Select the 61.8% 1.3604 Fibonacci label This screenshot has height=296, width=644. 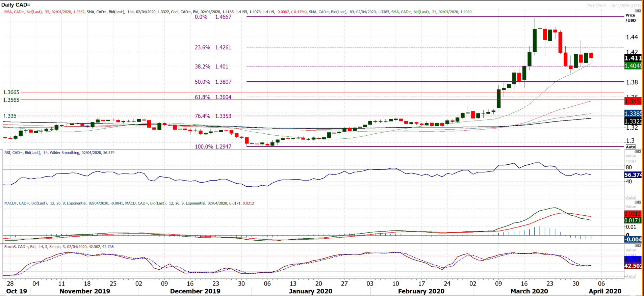tap(213, 97)
